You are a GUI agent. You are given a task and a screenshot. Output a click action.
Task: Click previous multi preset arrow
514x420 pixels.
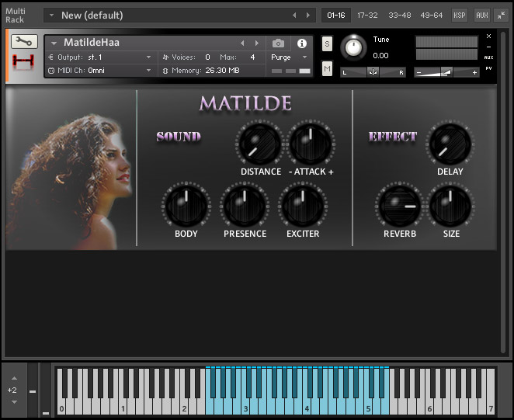pyautogui.click(x=294, y=15)
